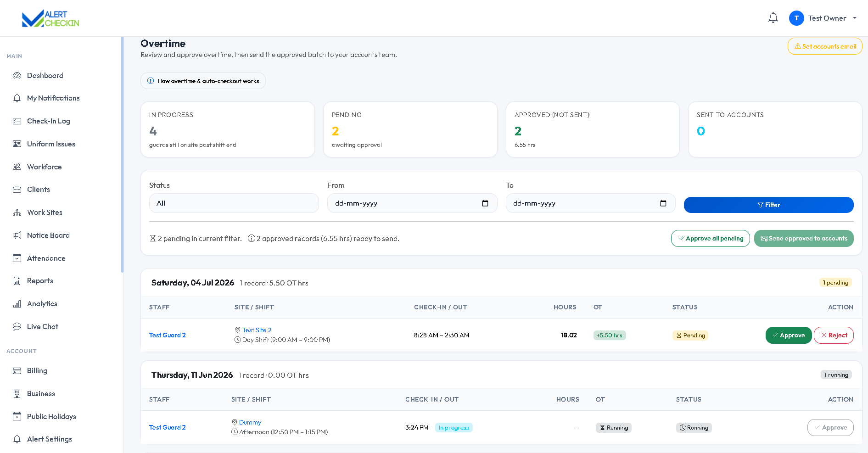Open Test Guard 2 link in Saturday table

[168, 335]
